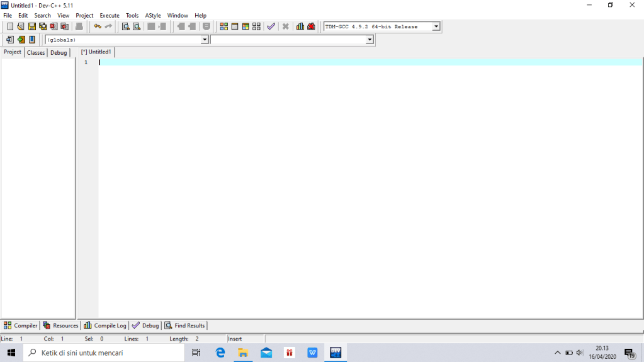Click the Run program icon

pos(235,26)
